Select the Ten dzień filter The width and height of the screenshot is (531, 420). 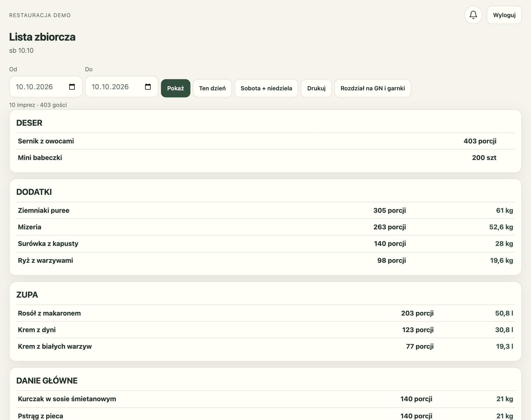212,88
